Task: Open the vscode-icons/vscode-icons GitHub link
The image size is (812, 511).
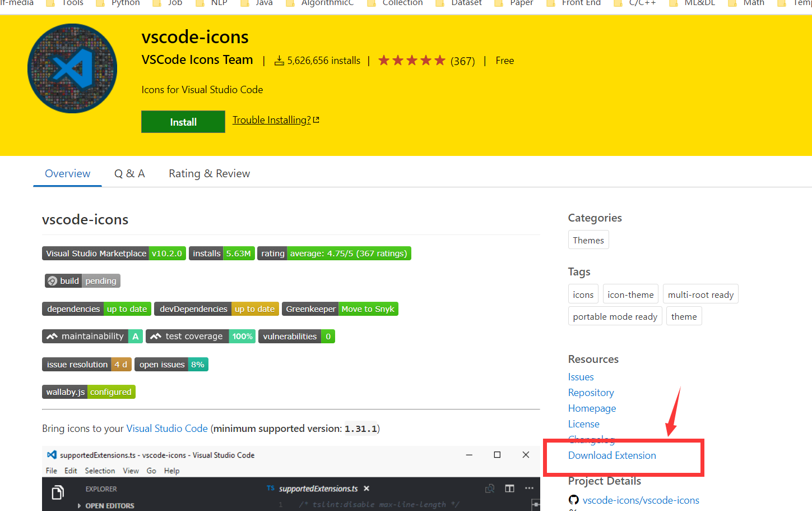Action: tap(641, 500)
